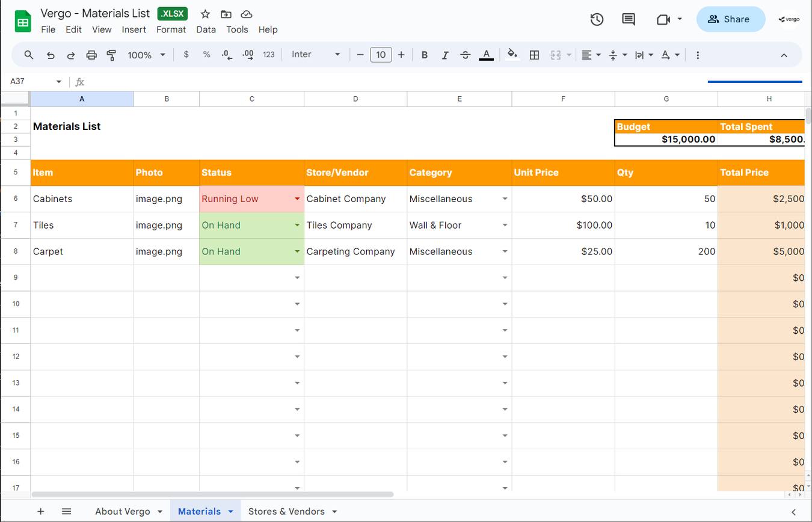Screen dimensions: 812x522
Task: Click the paint format roller icon
Action: (x=111, y=55)
